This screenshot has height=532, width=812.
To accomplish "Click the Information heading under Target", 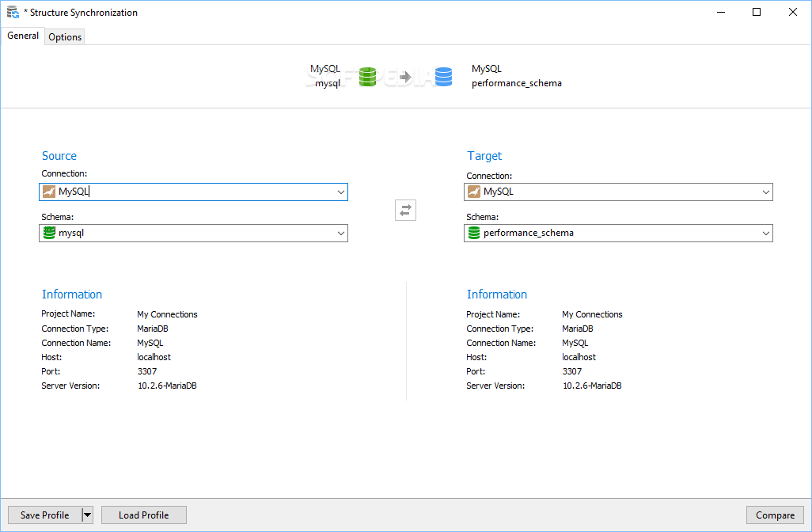I will 497,294.
